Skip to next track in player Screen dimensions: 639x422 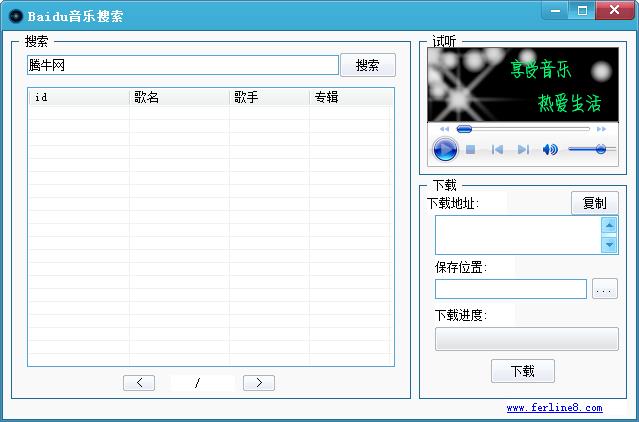point(523,150)
